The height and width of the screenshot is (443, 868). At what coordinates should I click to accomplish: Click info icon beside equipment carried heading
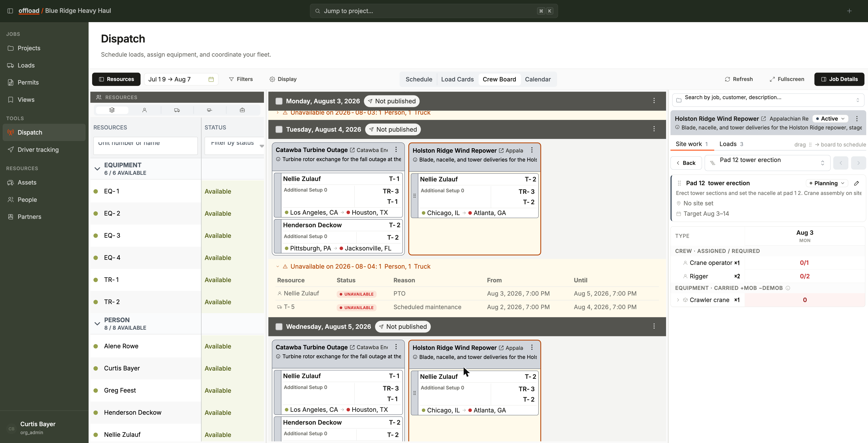(788, 288)
